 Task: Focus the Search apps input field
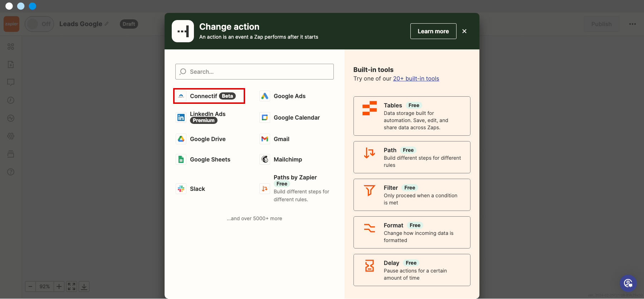254,72
